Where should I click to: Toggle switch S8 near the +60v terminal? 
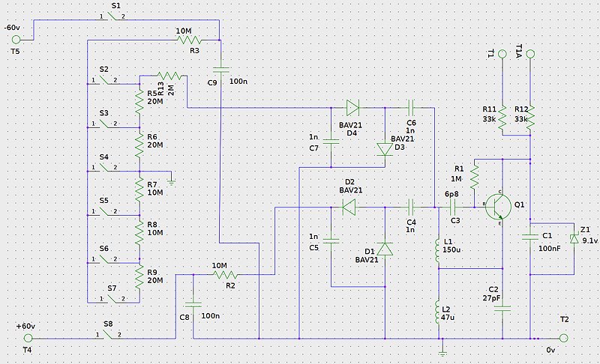(x=109, y=337)
